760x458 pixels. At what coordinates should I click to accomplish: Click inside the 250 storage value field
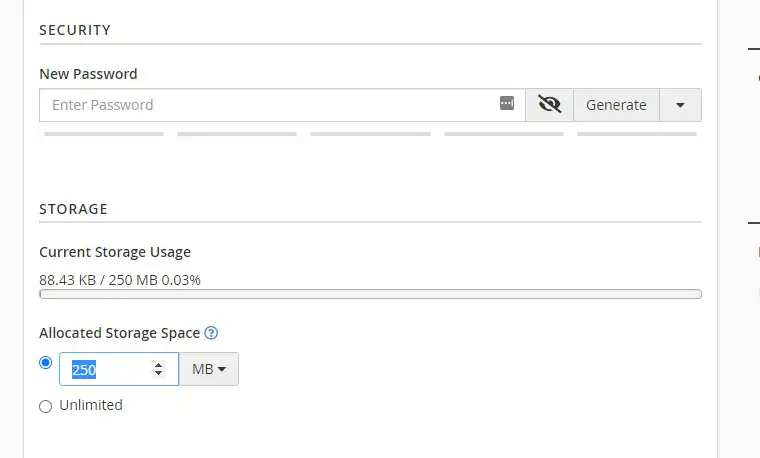point(109,369)
